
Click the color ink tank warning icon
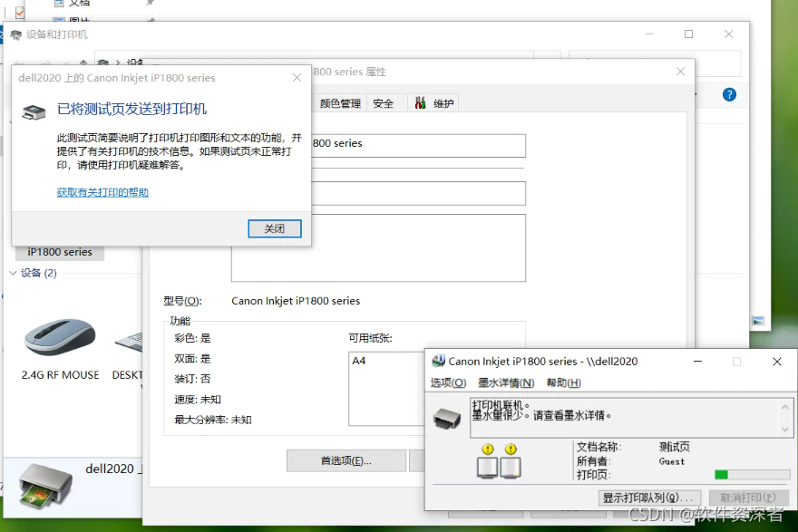click(x=511, y=450)
